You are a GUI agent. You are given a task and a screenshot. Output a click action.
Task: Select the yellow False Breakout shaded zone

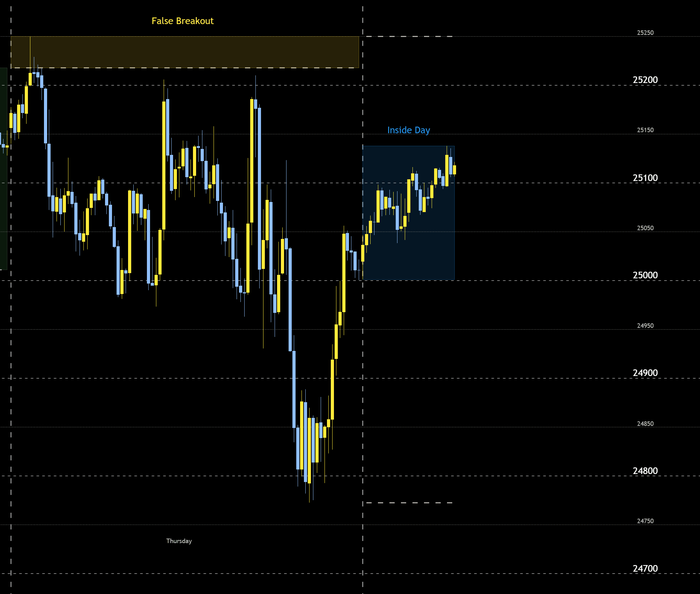185,52
